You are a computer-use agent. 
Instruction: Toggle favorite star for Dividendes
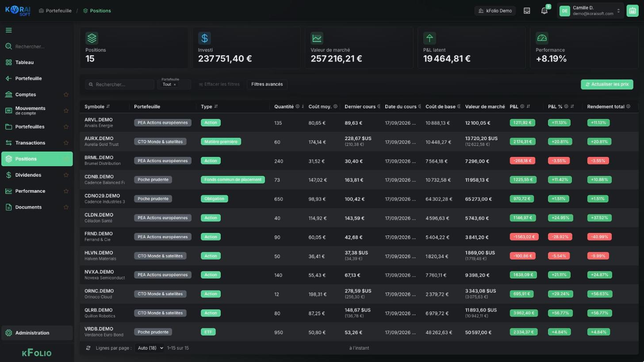click(66, 175)
